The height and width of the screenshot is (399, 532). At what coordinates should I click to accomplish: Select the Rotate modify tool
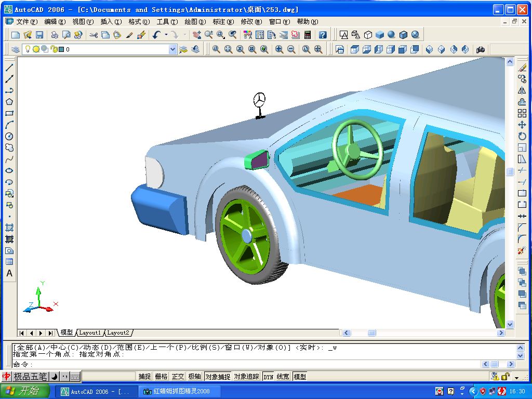click(x=522, y=137)
